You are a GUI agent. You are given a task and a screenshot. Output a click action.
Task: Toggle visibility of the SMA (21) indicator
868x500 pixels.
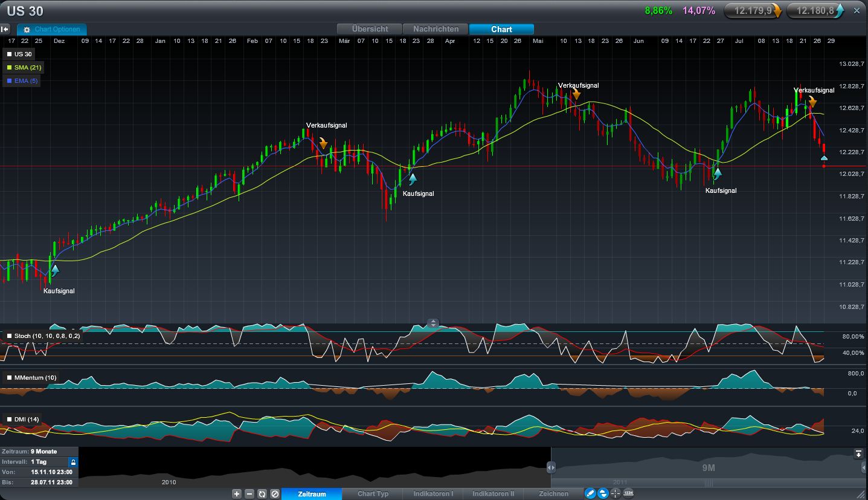(x=22, y=67)
